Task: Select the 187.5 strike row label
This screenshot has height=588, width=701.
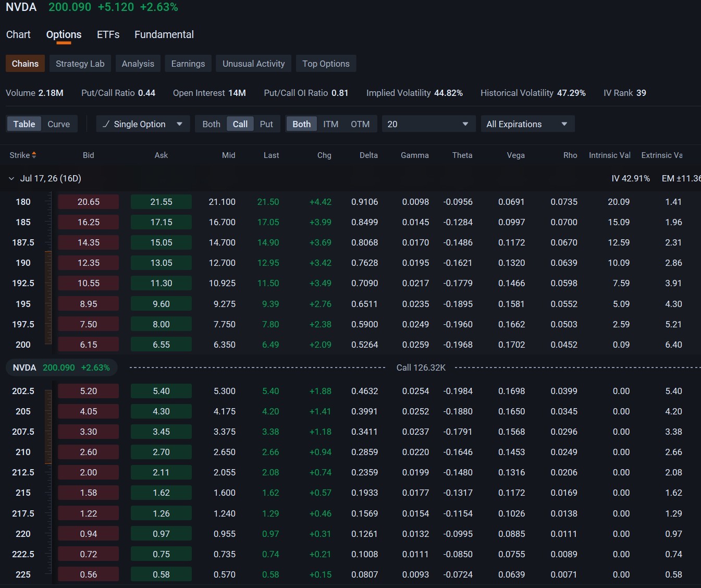Action: pos(23,242)
